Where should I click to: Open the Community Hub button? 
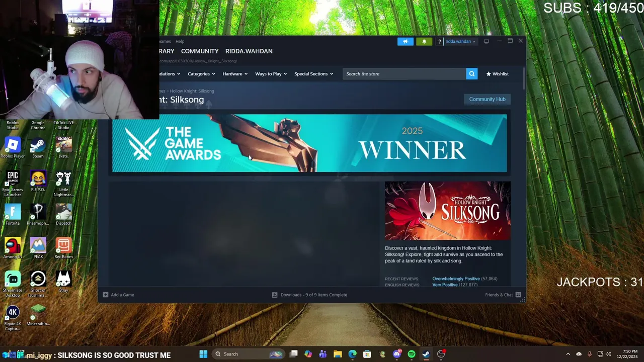click(487, 99)
